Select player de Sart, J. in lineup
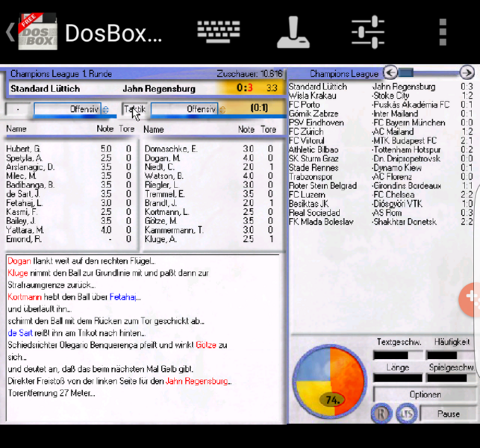This screenshot has width=480, height=448. (x=69, y=194)
